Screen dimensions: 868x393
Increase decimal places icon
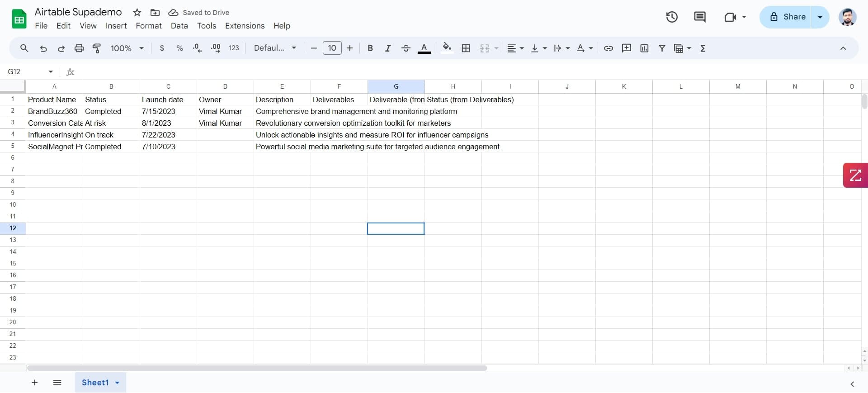(216, 48)
